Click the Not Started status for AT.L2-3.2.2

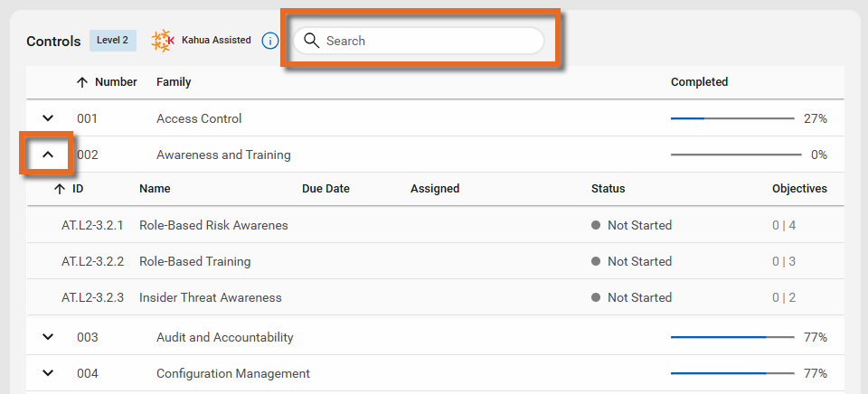[638, 261]
